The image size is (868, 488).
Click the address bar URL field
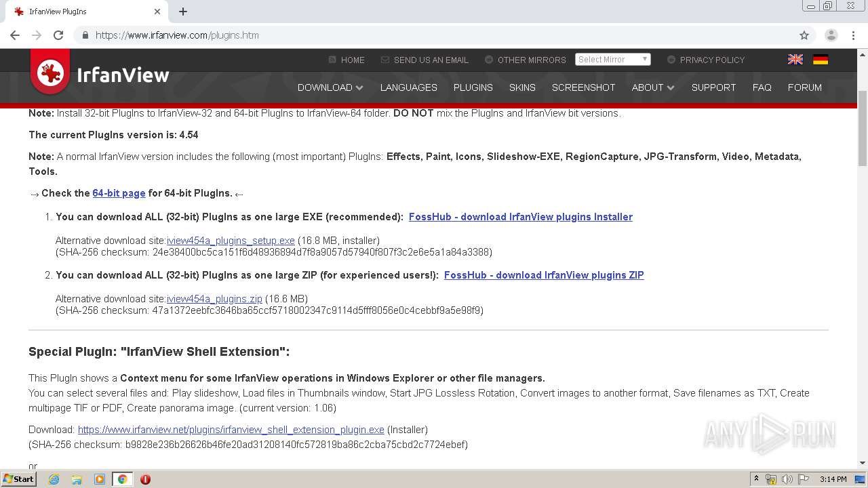pos(434,35)
